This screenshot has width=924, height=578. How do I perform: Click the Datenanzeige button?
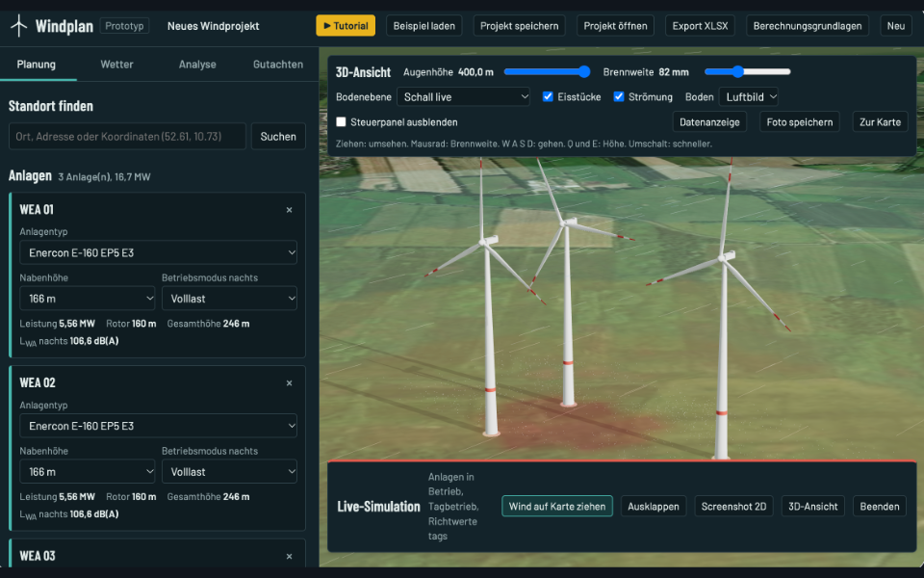click(x=709, y=122)
